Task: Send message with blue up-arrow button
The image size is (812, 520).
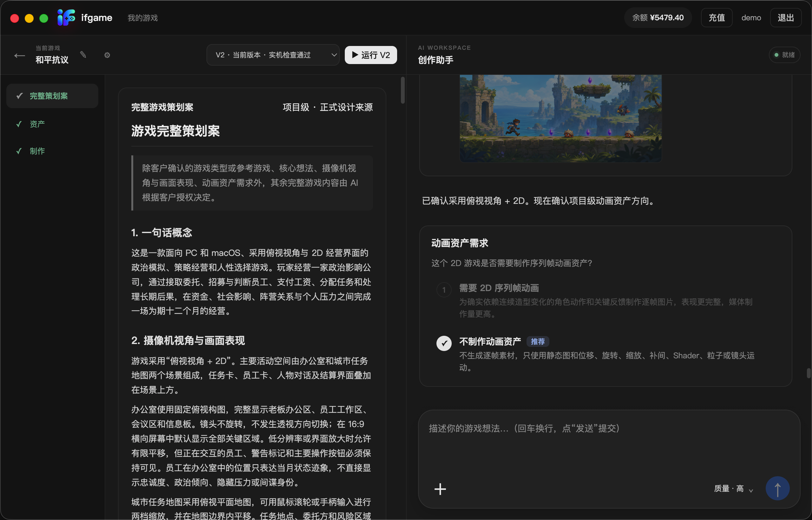Action: tap(777, 488)
